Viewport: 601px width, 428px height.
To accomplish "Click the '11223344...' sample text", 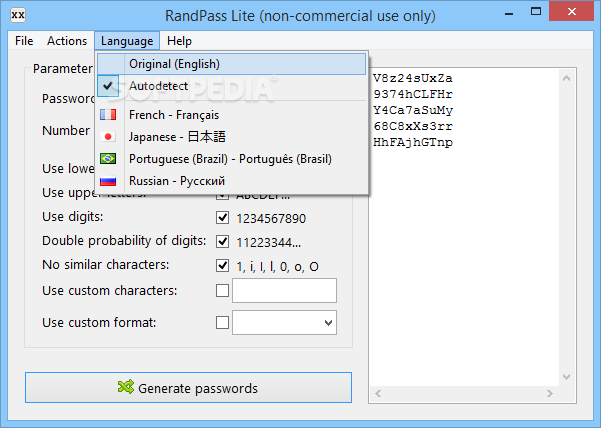I will pyautogui.click(x=269, y=243).
